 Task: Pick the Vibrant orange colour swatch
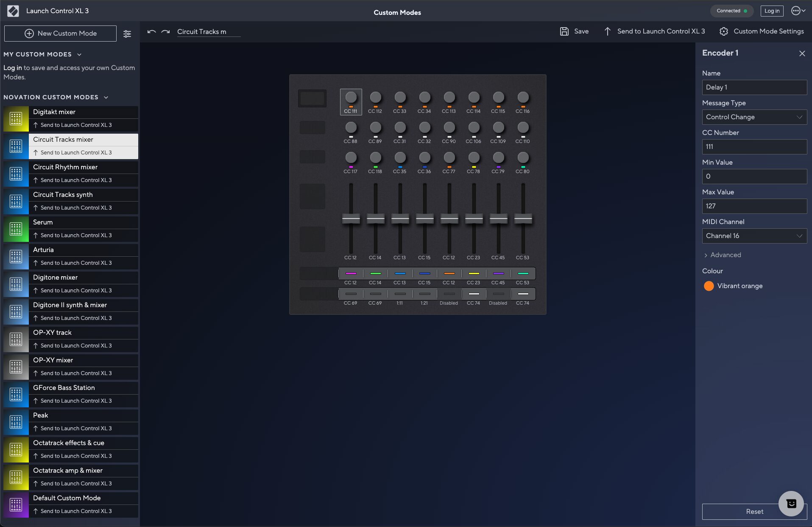[x=709, y=286]
